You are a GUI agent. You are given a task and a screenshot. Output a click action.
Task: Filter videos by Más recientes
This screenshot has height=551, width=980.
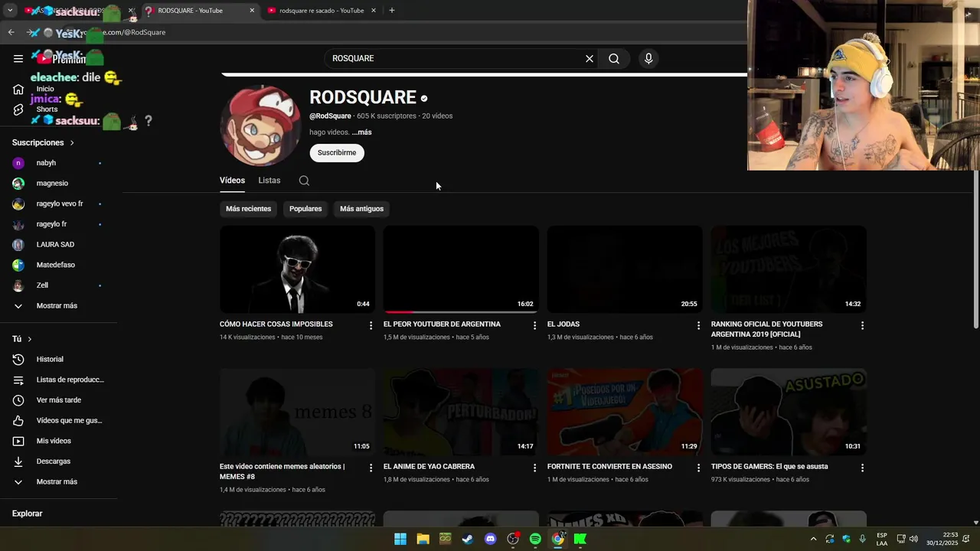click(x=248, y=209)
